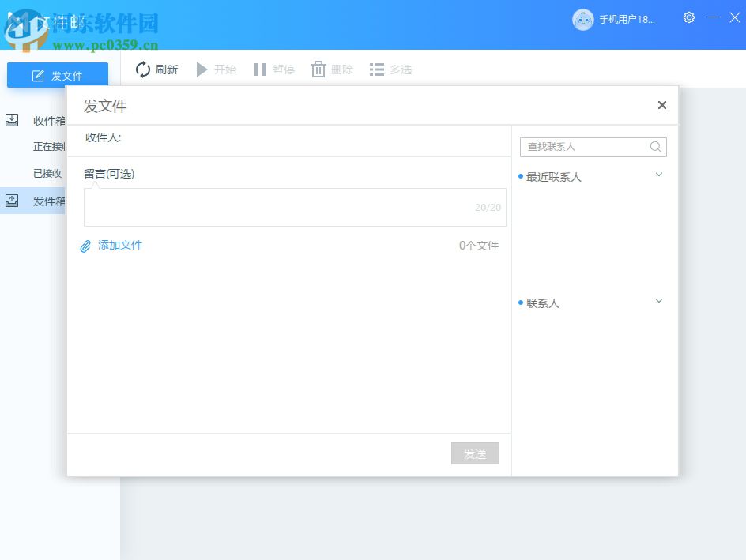This screenshot has width=746, height=560.
Task: Open the settings gear icon
Action: coord(688,17)
